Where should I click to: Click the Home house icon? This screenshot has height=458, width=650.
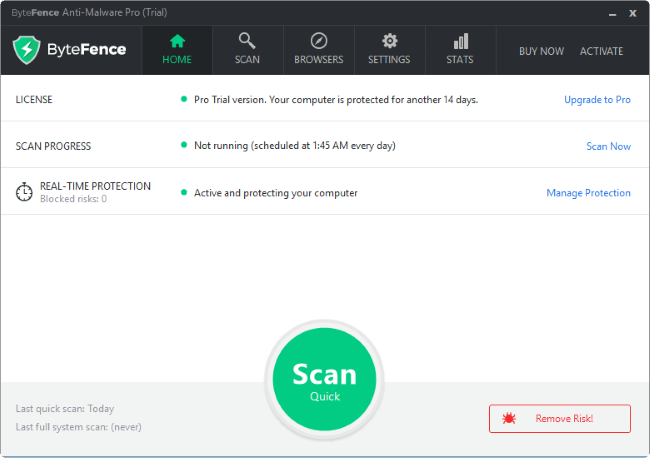click(x=177, y=41)
